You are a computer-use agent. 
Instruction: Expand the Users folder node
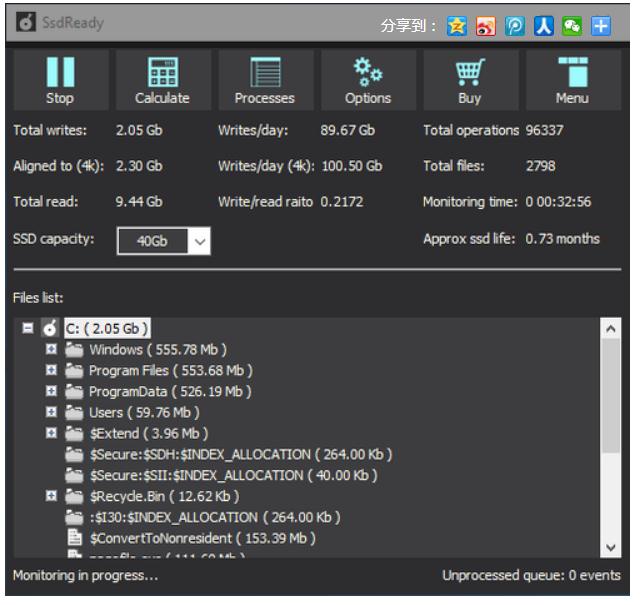pos(51,412)
